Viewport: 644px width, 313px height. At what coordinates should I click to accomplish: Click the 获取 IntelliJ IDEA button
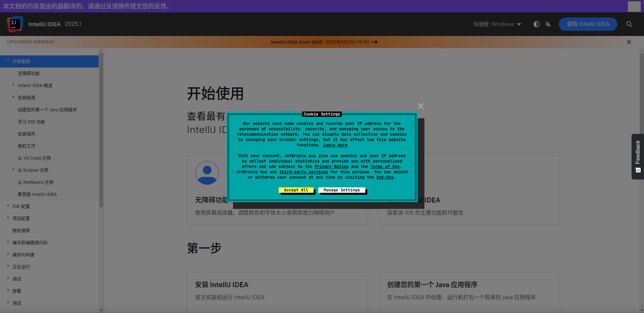[588, 24]
